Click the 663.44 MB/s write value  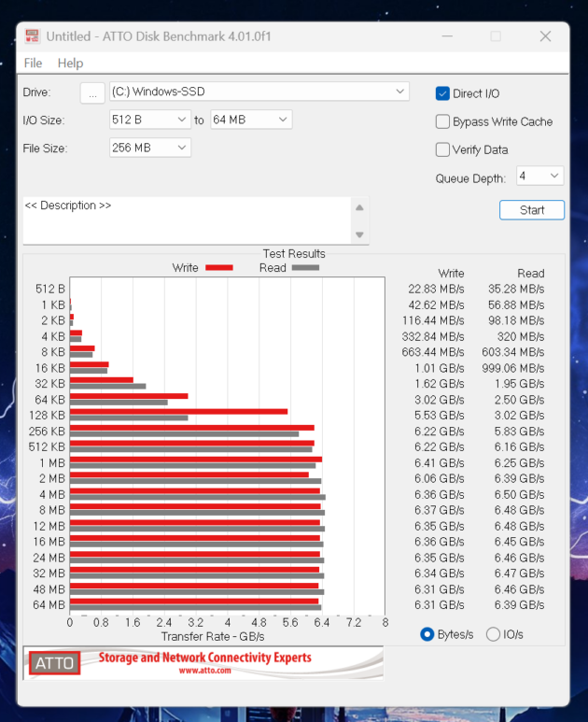pyautogui.click(x=433, y=352)
